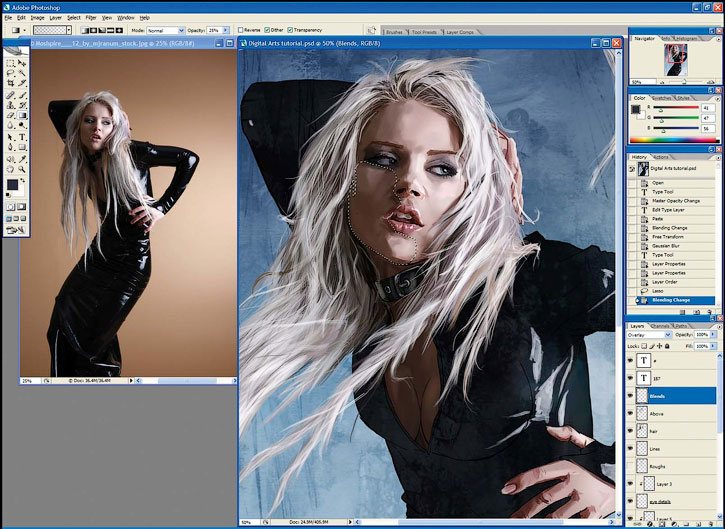The height and width of the screenshot is (529, 725).
Task: Toggle the Dither checkbox
Action: click(x=267, y=30)
